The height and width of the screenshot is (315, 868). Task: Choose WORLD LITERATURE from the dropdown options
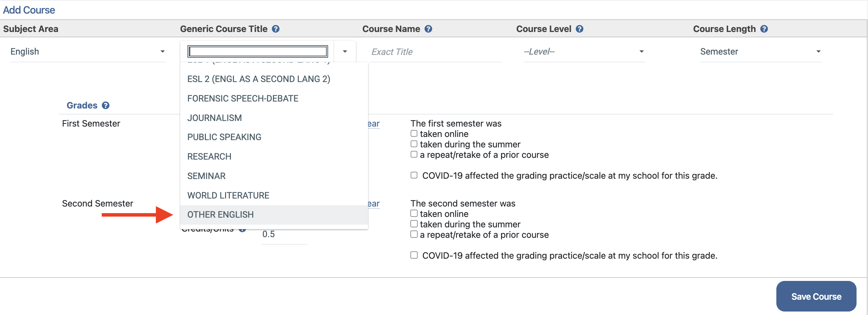(x=228, y=195)
